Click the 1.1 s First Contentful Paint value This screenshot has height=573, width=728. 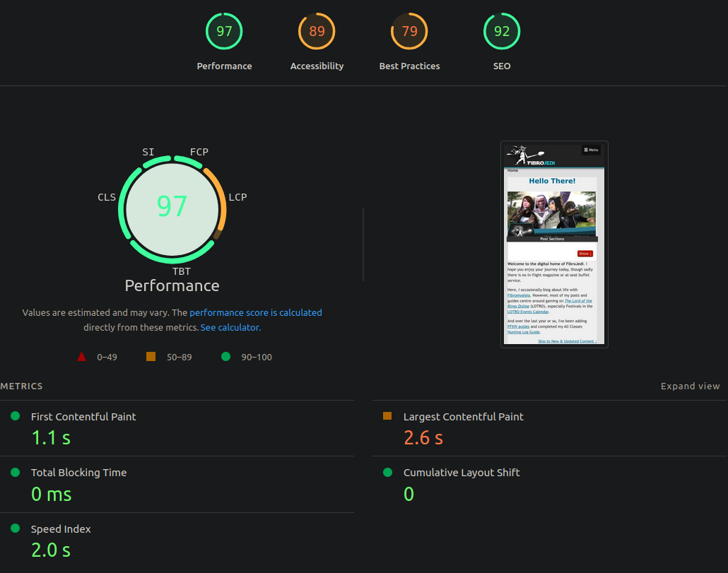click(x=51, y=437)
